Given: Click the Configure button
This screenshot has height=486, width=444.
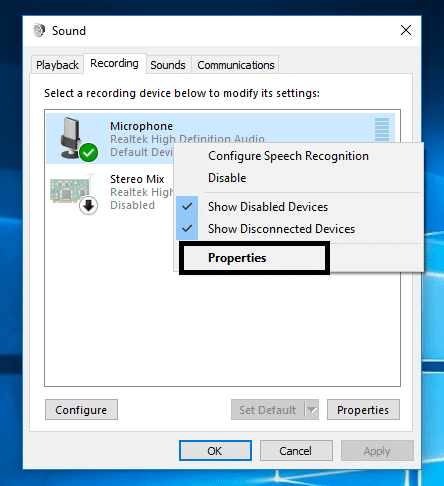Looking at the screenshot, I should [x=81, y=410].
